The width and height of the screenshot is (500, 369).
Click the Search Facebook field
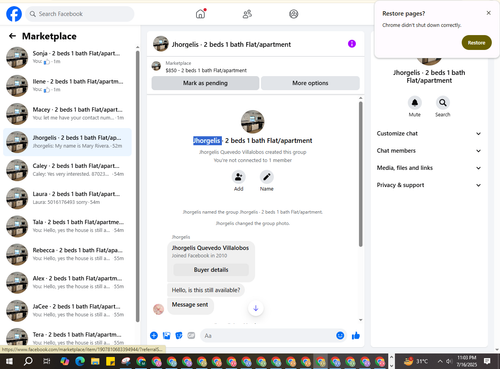(80, 14)
